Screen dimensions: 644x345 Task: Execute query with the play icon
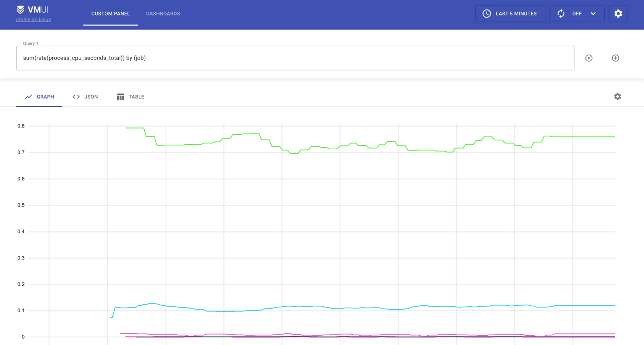click(x=589, y=58)
